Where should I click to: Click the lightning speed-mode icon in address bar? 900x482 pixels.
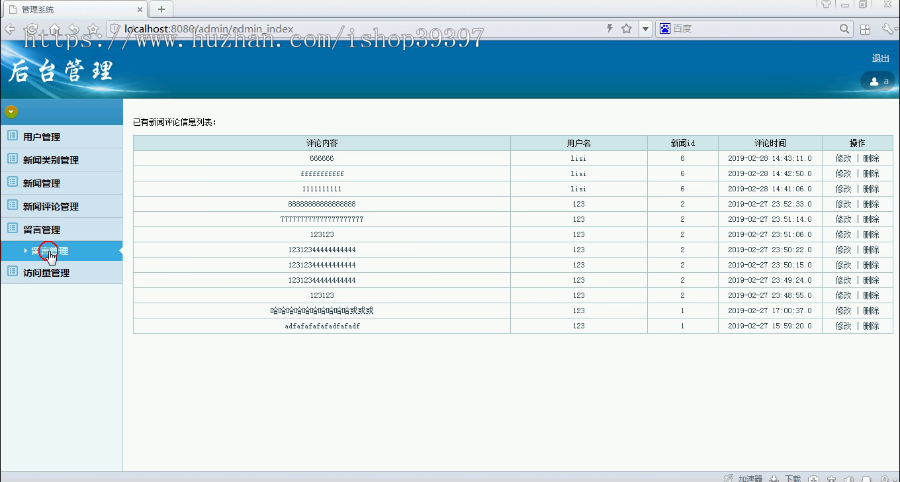pyautogui.click(x=610, y=28)
